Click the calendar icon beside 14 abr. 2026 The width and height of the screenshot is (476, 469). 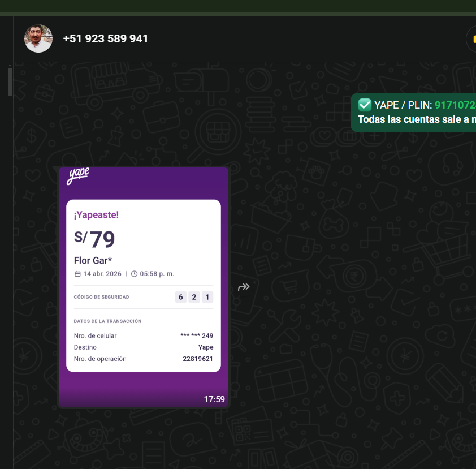click(x=77, y=274)
